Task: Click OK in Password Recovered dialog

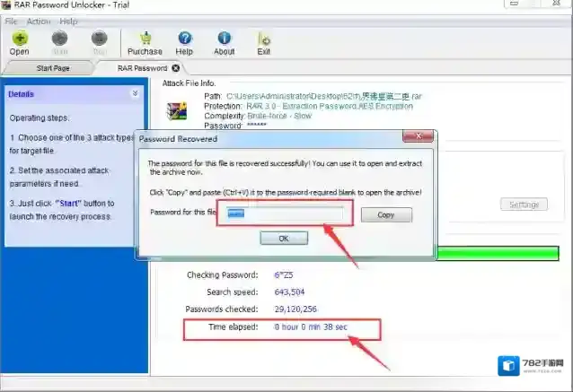Action: tap(284, 239)
